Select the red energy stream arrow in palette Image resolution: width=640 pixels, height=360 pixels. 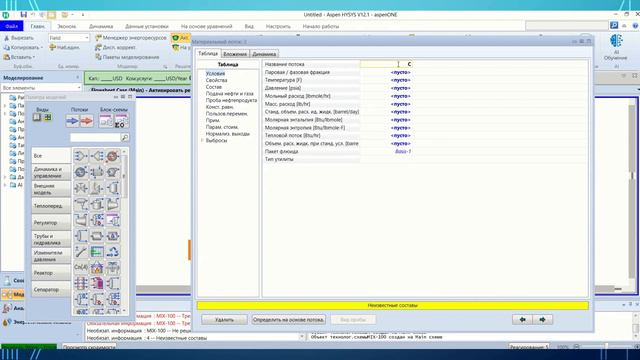pos(87,121)
